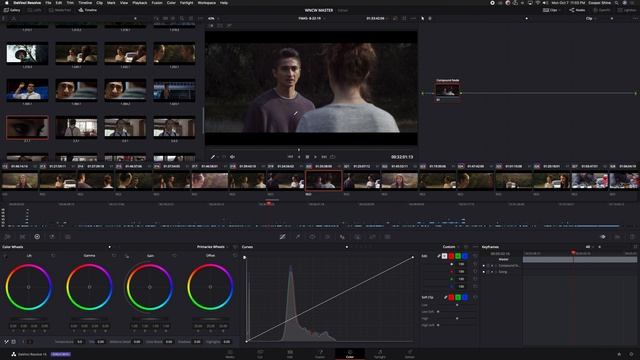Open the Qualifier eyedropper palette
Viewport: 640px width, 360px height.
[x=298, y=237]
